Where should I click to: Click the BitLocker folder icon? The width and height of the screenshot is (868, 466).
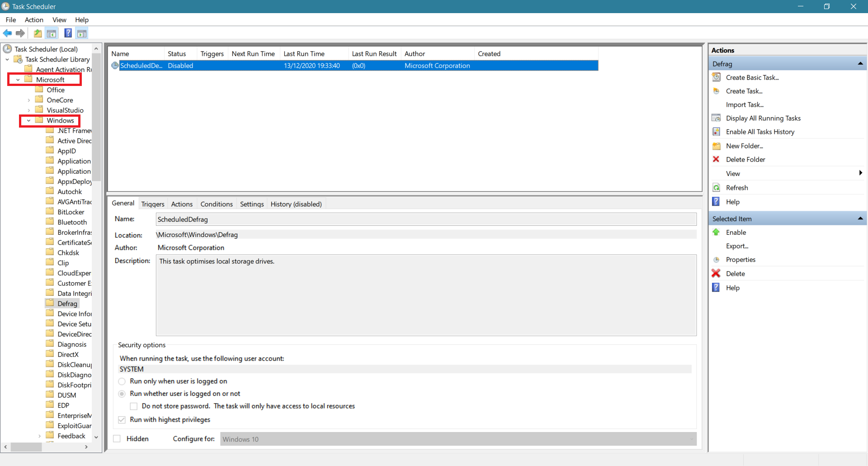coord(50,211)
